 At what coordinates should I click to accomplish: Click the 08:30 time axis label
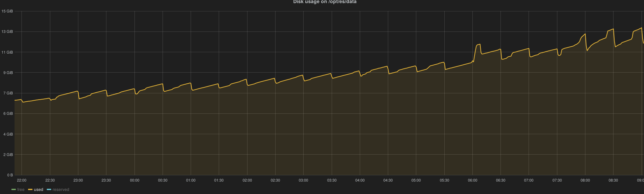(x=613, y=180)
